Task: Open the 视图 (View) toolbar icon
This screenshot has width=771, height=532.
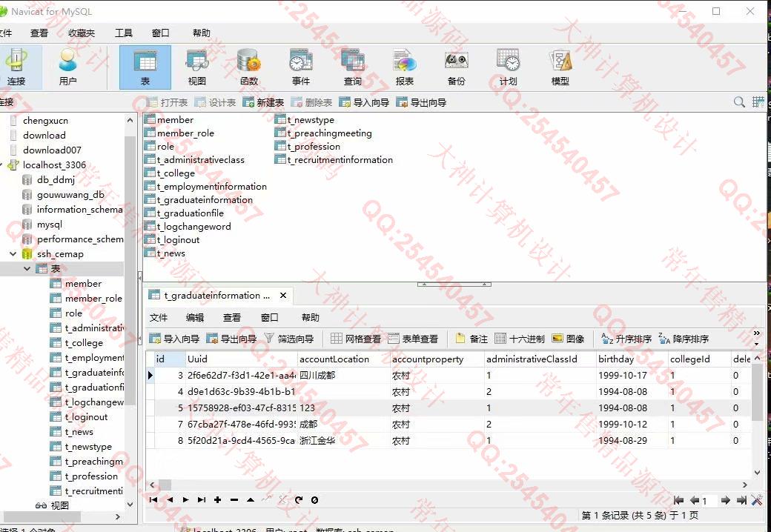Action: coord(196,67)
